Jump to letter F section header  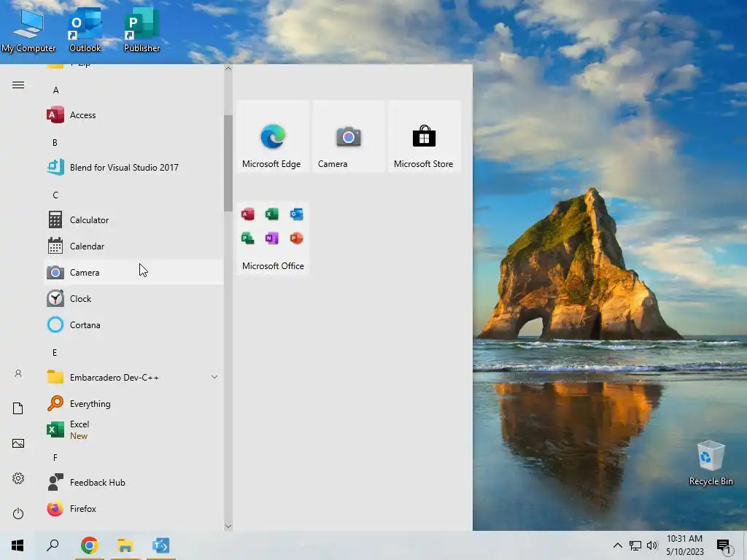click(55, 457)
